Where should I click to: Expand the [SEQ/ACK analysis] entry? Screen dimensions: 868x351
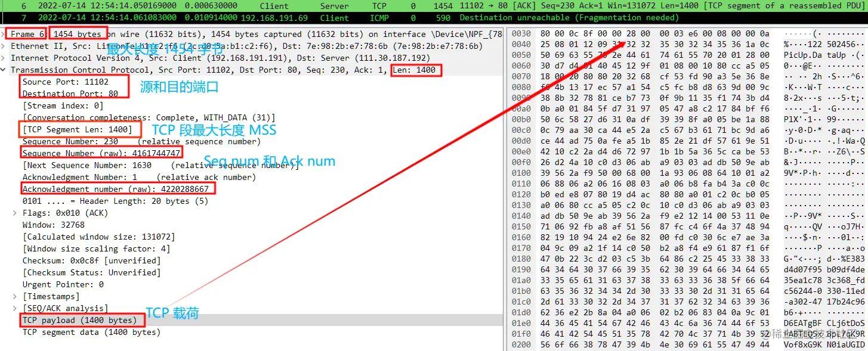point(16,308)
